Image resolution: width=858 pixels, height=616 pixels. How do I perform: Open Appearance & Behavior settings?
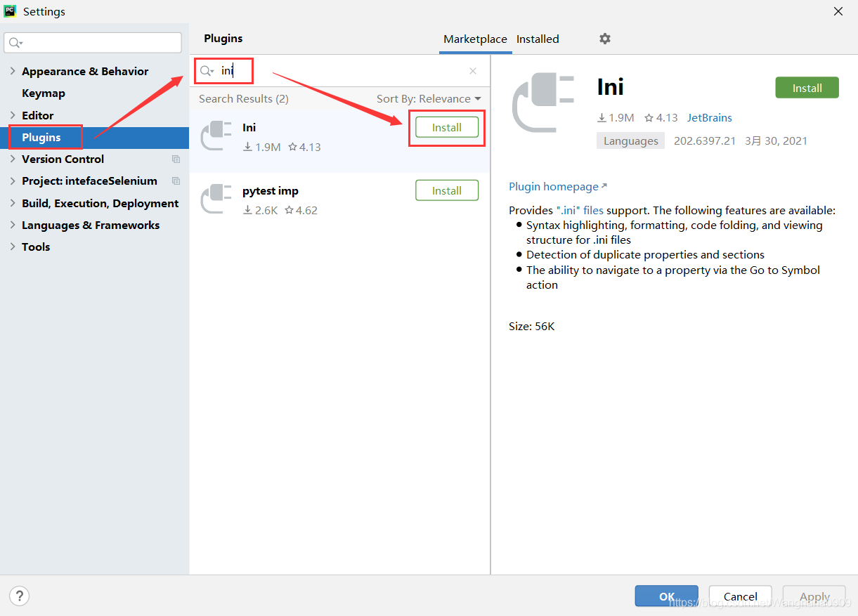coord(85,72)
